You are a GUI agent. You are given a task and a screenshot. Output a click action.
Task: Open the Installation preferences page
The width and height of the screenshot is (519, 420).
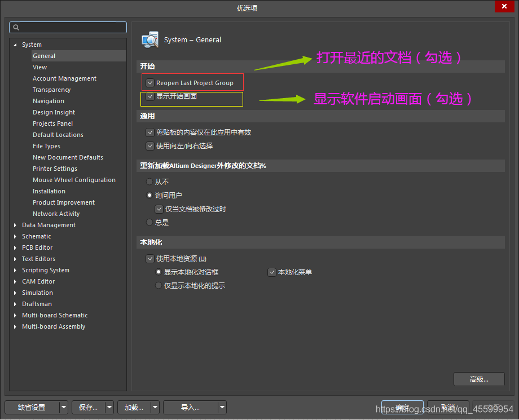[x=49, y=191]
